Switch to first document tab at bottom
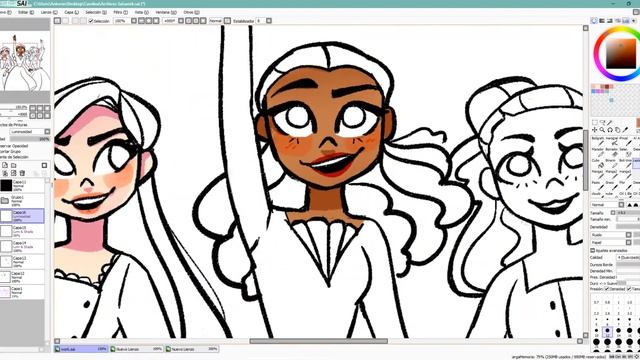Image resolution: width=640 pixels, height=360 pixels. [x=81, y=349]
